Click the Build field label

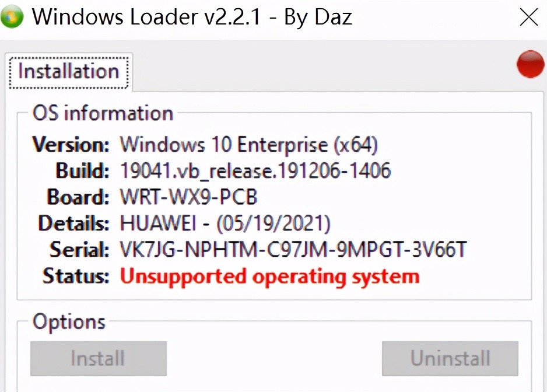pyautogui.click(x=82, y=170)
